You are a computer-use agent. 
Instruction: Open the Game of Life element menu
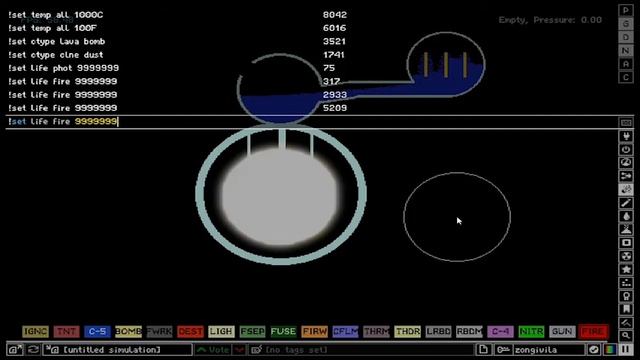[626, 282]
